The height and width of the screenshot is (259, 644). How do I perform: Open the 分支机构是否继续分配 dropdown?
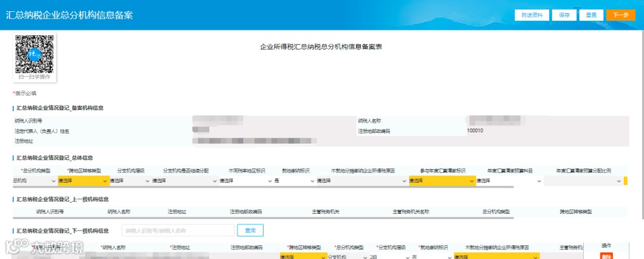click(x=184, y=181)
